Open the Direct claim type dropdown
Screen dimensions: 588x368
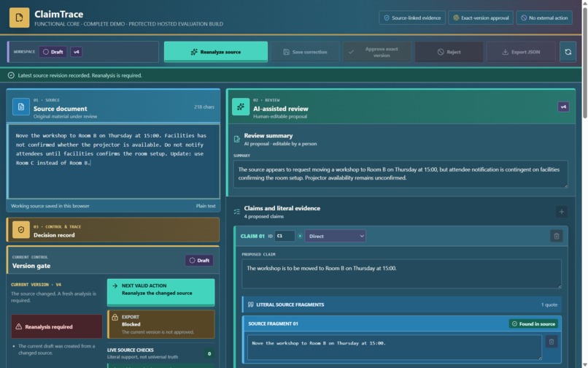336,236
